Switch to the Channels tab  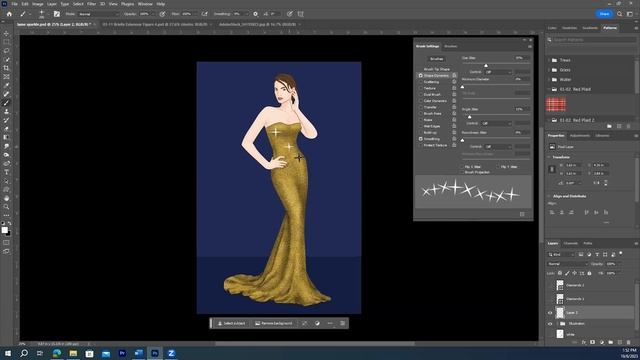570,243
